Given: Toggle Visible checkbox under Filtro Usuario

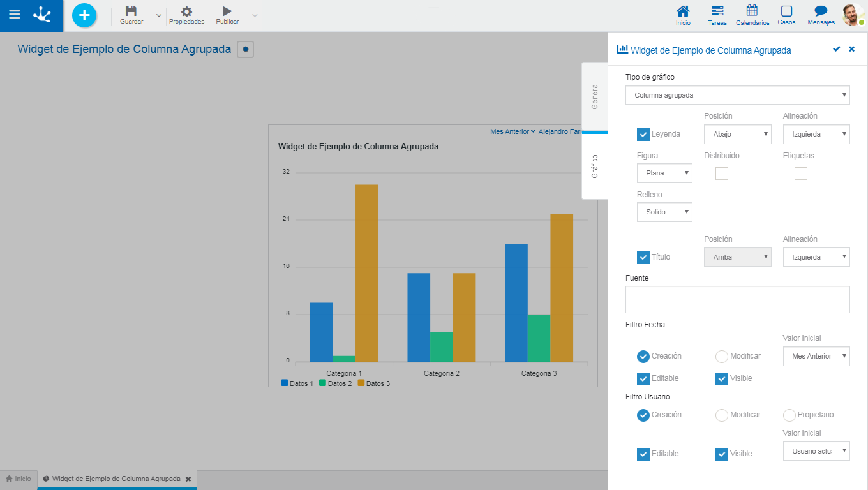Looking at the screenshot, I should point(722,454).
